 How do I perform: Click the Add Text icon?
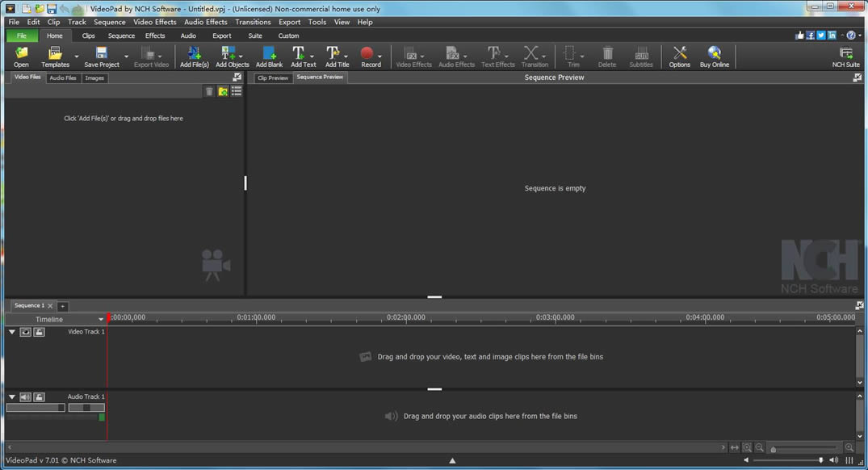point(299,53)
